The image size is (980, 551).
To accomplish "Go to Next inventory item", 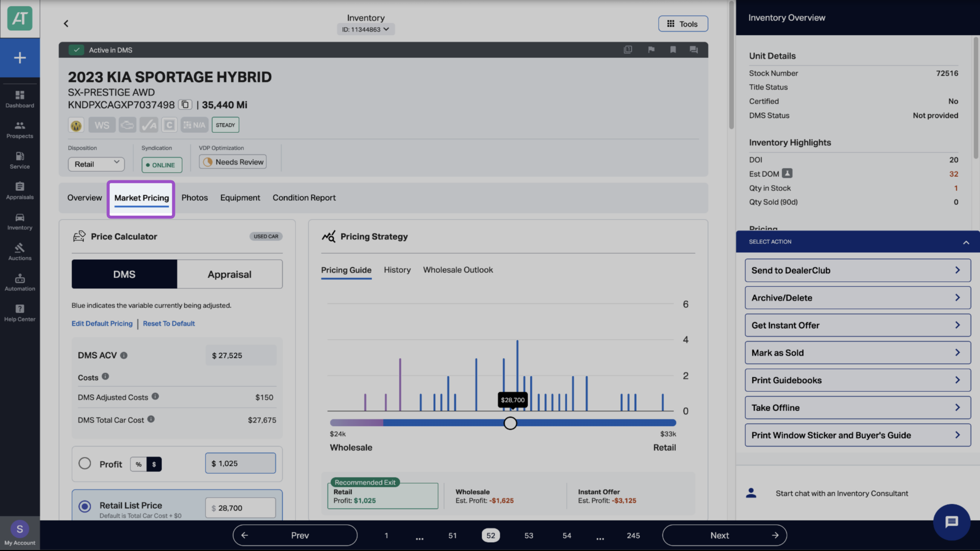I will [x=724, y=535].
